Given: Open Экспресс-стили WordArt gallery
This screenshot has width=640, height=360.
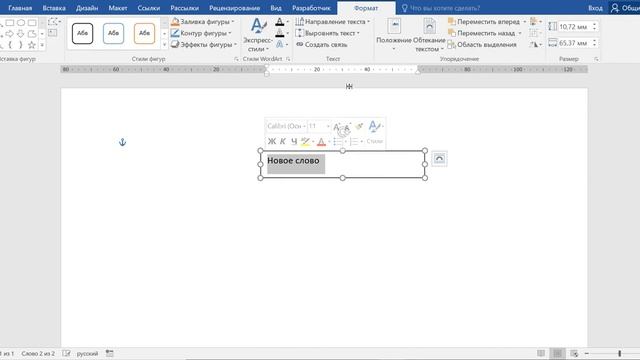Looking at the screenshot, I should (258, 35).
